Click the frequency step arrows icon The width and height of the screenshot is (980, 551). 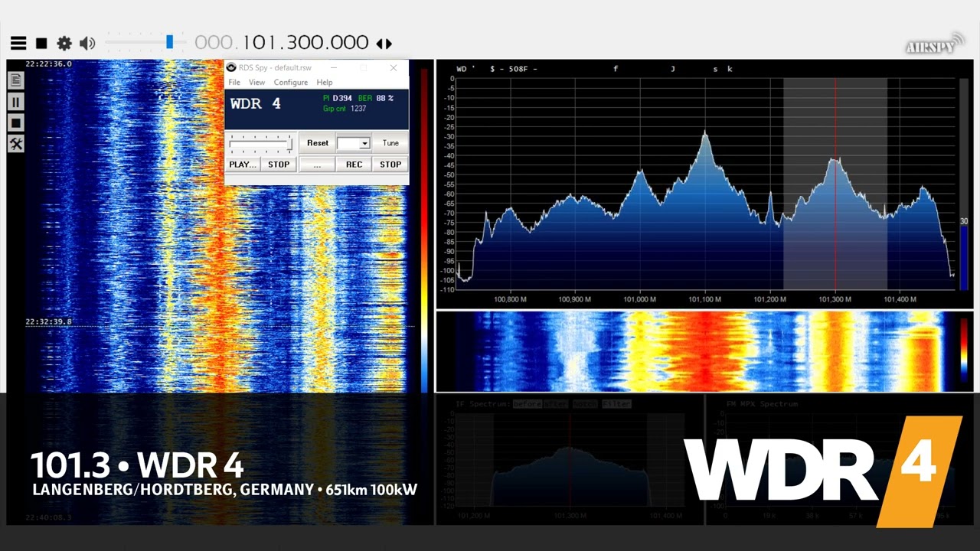(x=384, y=44)
